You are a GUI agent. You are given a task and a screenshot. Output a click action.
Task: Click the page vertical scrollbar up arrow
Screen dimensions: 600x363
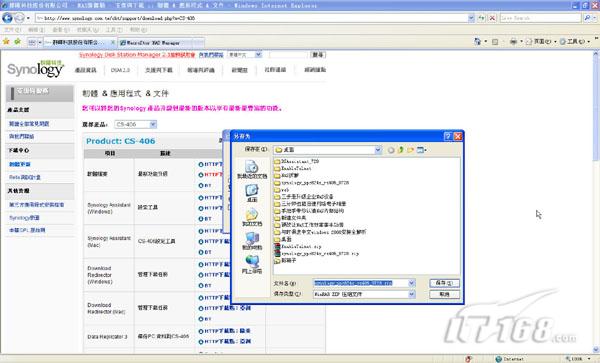(x=596, y=54)
